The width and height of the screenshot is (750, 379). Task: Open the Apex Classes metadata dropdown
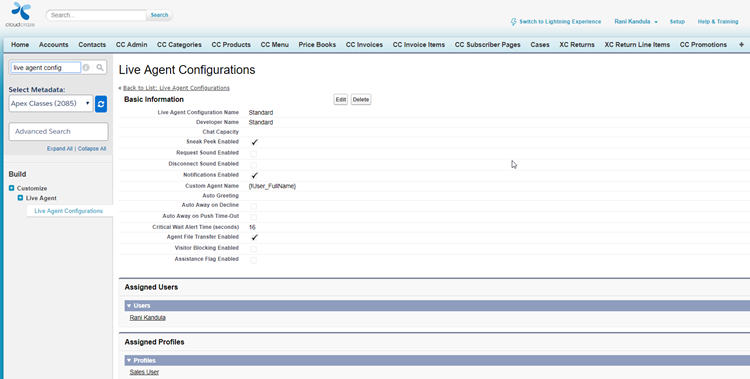(51, 103)
